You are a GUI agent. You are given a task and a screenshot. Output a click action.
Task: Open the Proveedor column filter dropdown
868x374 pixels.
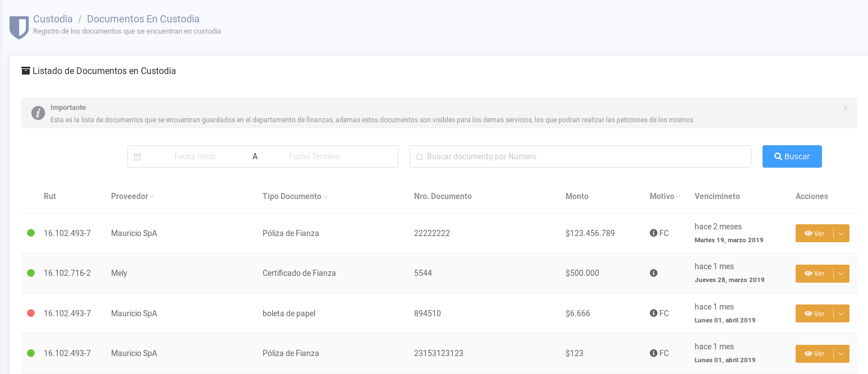(x=151, y=197)
